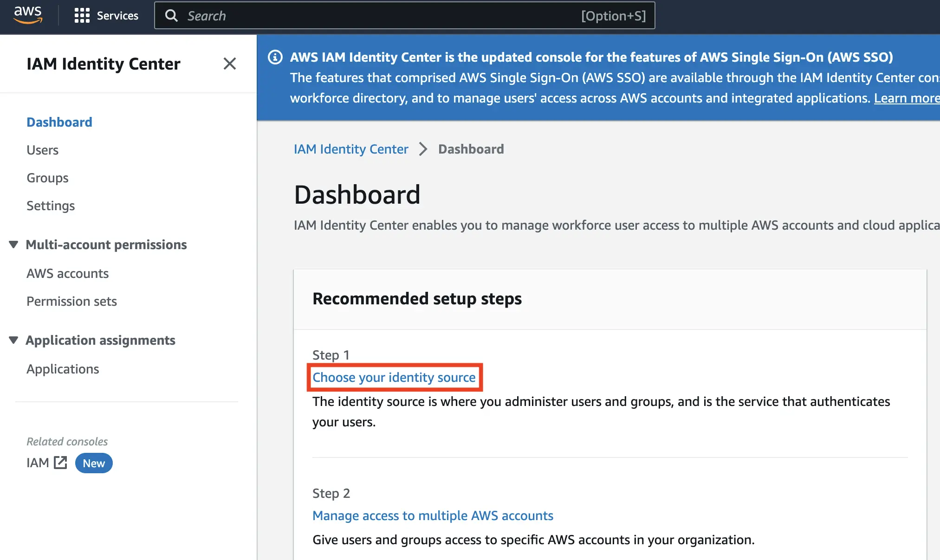
Task: Click the search magnifier icon
Action: [x=171, y=16]
